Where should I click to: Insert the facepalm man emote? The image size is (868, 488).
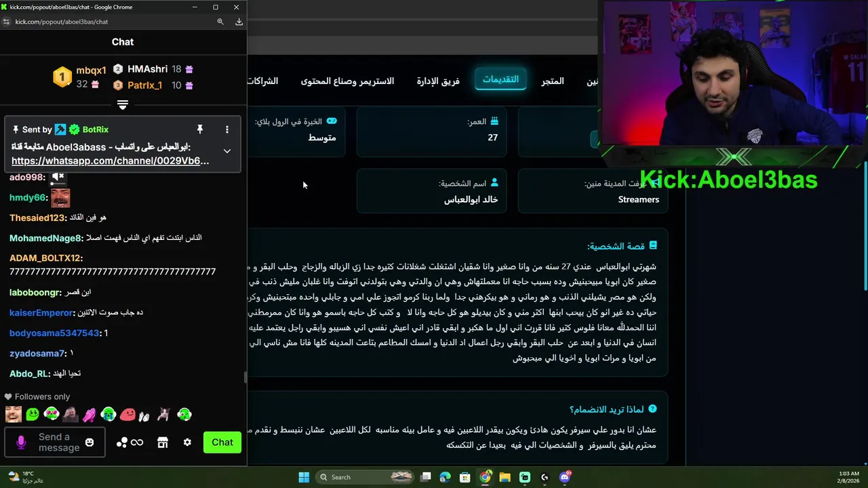click(71, 414)
